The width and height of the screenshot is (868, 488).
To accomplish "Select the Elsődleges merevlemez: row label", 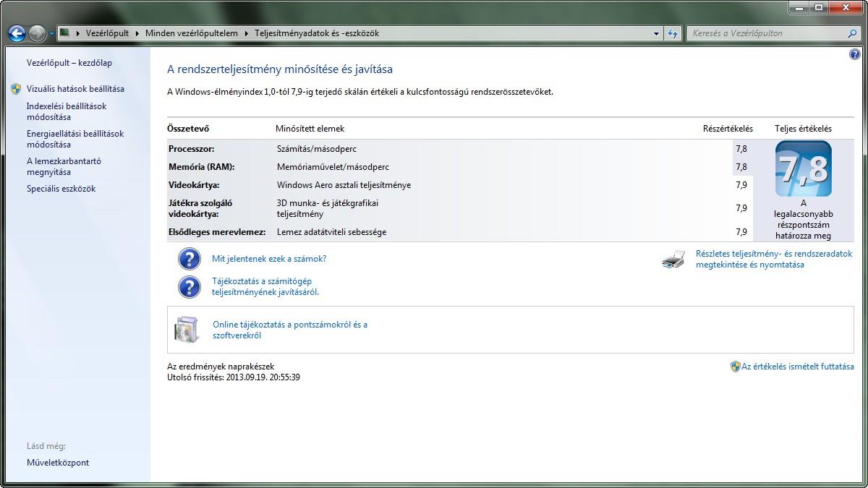I will [217, 232].
